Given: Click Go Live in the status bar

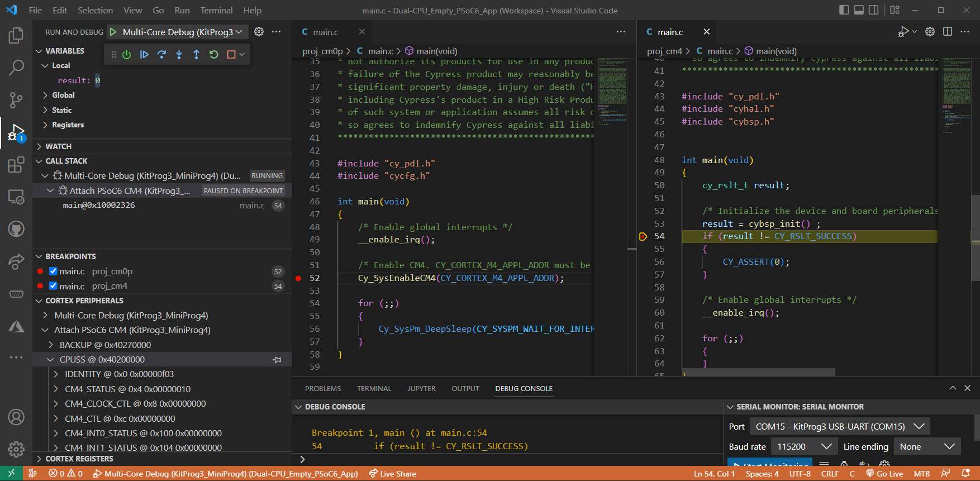Looking at the screenshot, I should (884, 474).
